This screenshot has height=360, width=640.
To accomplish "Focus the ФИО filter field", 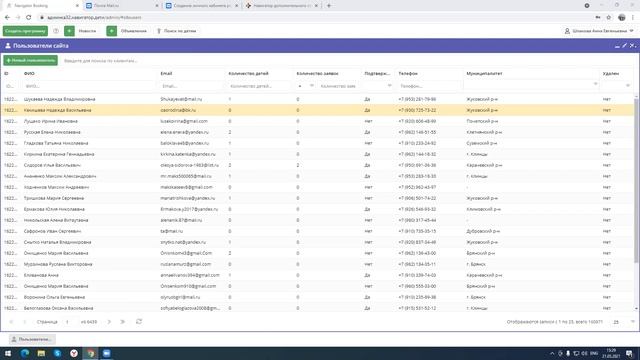I will pyautogui.click(x=89, y=86).
